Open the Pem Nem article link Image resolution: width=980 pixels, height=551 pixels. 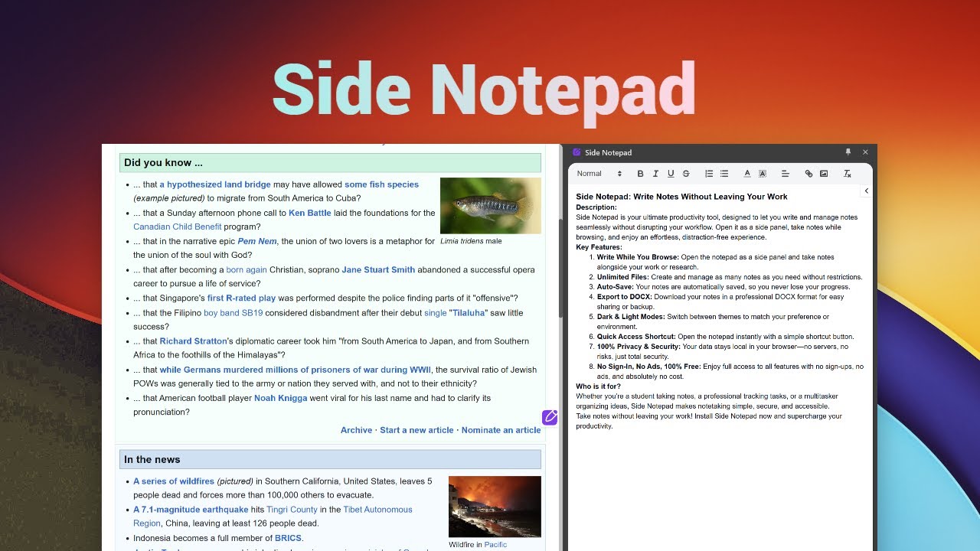[x=257, y=241]
